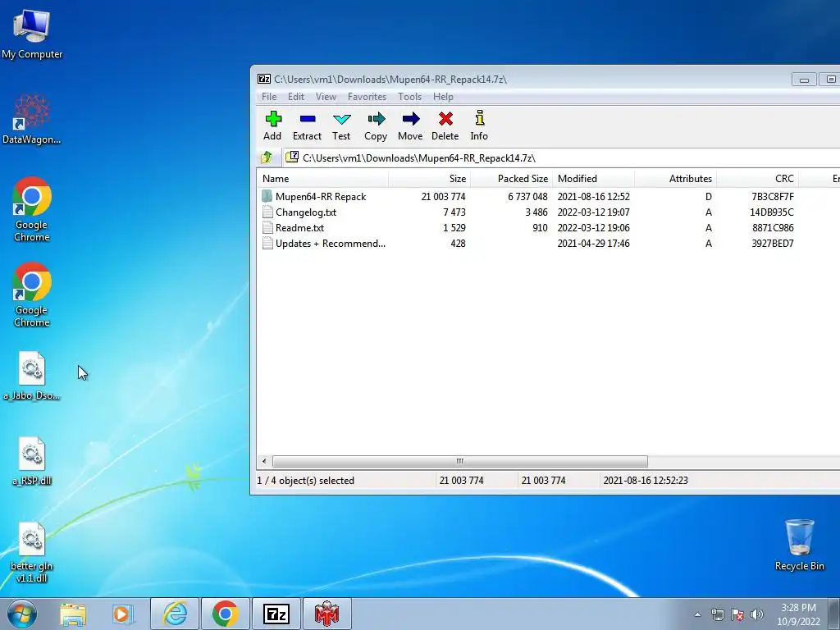Viewport: 840px width, 630px height.
Task: Click the archive path address field
Action: point(561,157)
